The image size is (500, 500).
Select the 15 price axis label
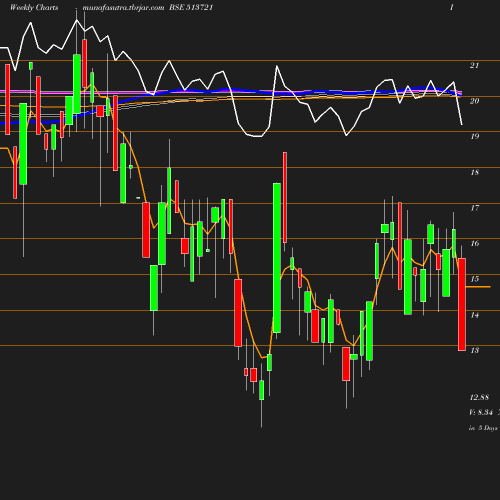[x=475, y=279]
